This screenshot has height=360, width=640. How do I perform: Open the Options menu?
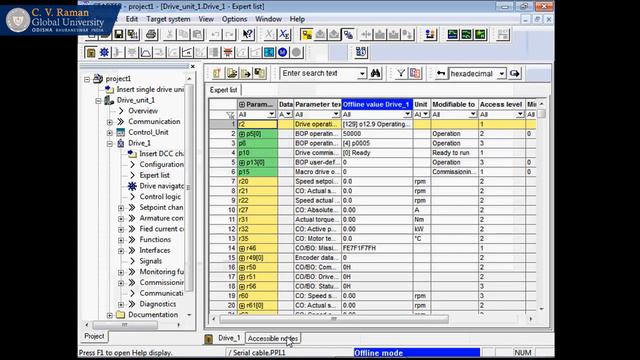click(x=234, y=19)
